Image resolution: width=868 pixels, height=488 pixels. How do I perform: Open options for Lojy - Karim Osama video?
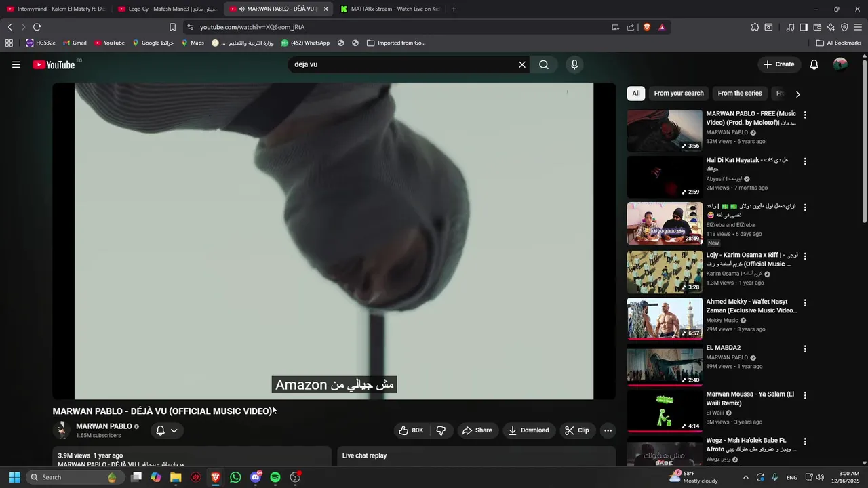click(x=805, y=256)
